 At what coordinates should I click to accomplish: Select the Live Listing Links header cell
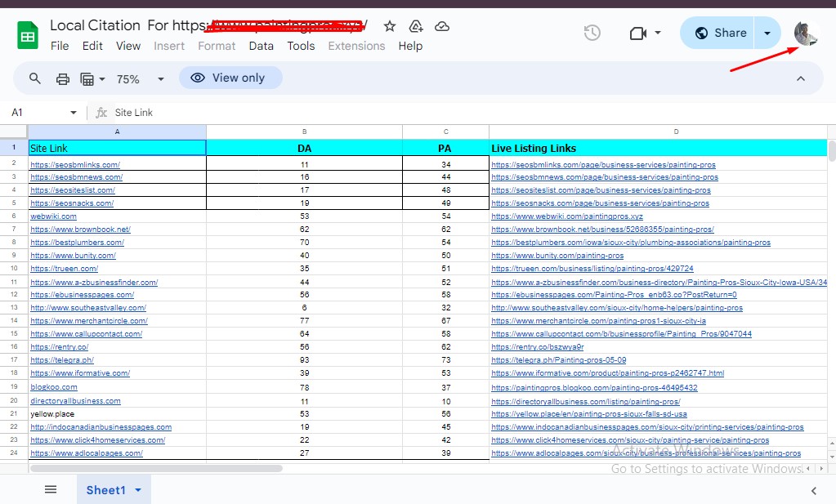click(657, 148)
